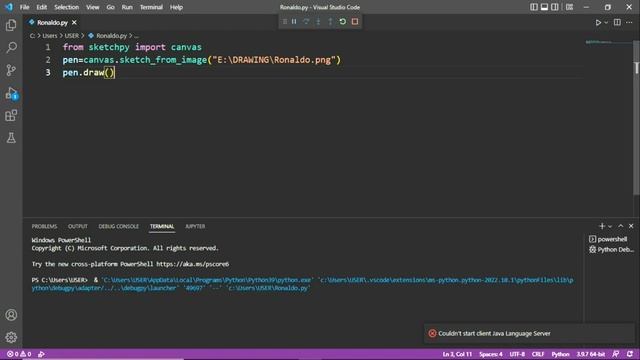Toggle the panel layout button

(x=544, y=7)
